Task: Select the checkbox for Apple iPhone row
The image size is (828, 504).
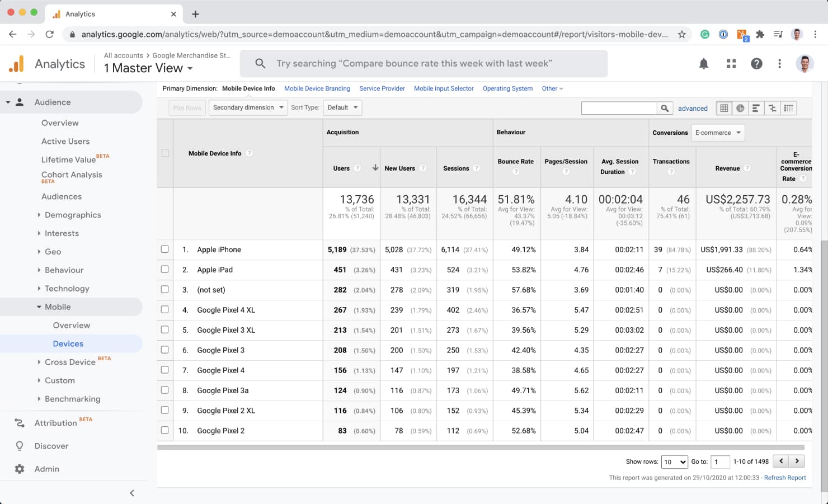Action: pyautogui.click(x=164, y=249)
